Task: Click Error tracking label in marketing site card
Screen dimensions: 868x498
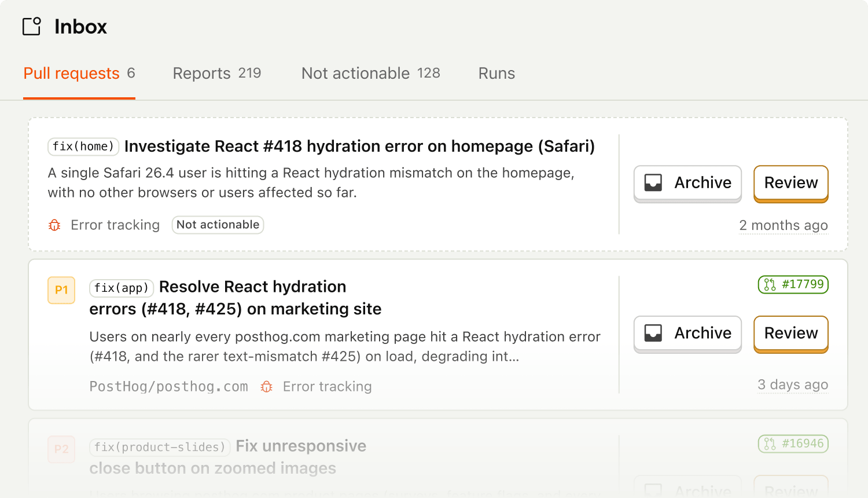Action: point(328,387)
